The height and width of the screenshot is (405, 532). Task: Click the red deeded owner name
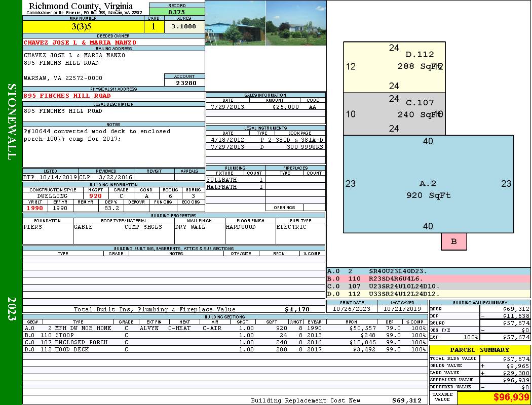click(x=80, y=43)
